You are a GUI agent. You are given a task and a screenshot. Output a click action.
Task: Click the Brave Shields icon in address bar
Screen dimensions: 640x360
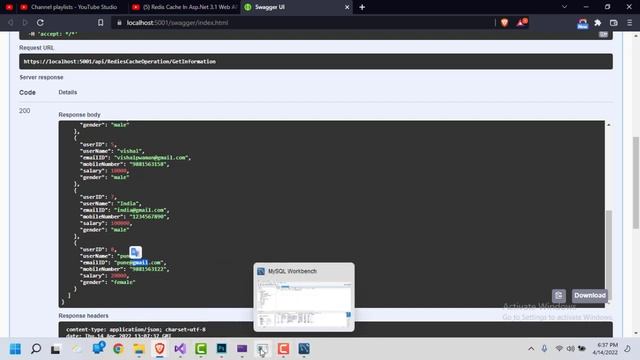(x=504, y=23)
